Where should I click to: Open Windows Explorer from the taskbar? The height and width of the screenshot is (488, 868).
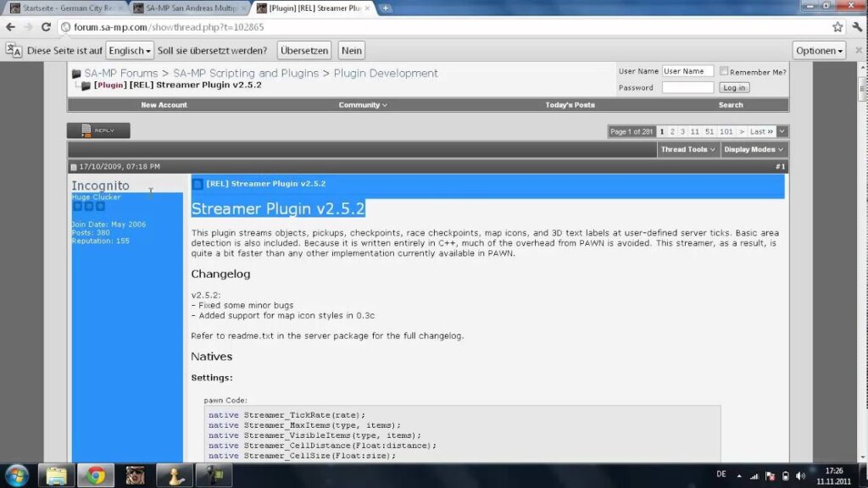[56, 475]
